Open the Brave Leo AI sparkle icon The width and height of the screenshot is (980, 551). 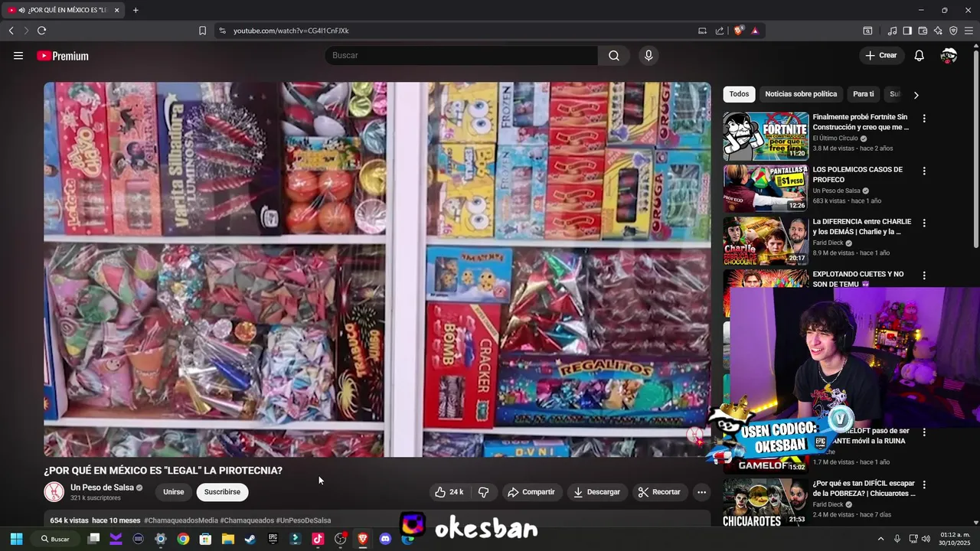[938, 31]
